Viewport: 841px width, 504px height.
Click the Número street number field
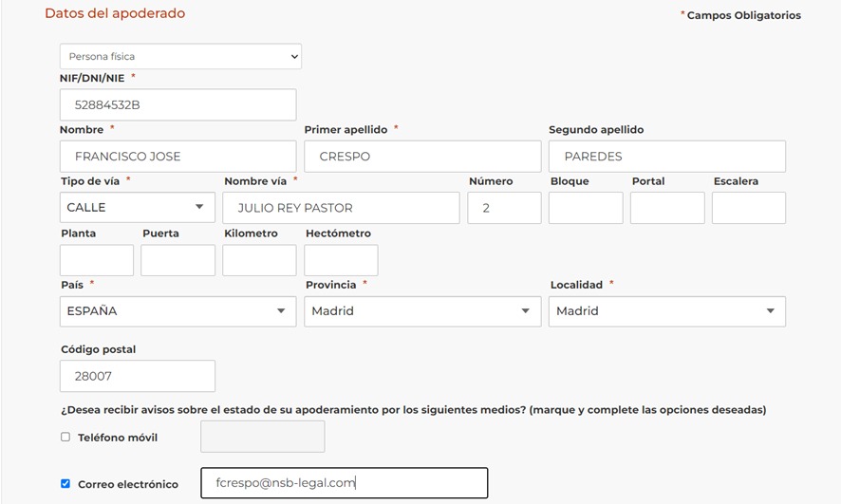504,208
